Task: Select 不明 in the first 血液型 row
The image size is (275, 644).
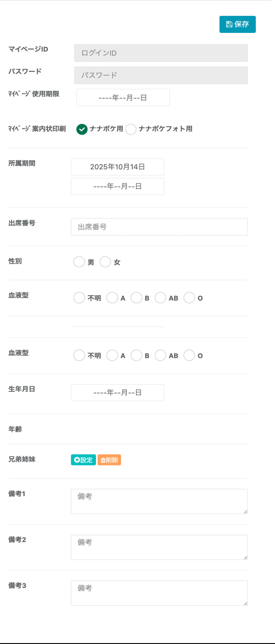Action: point(79,298)
